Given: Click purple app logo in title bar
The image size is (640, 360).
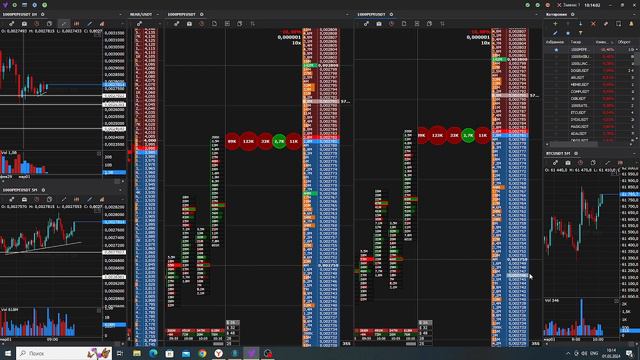Looking at the screenshot, I should point(5,5).
